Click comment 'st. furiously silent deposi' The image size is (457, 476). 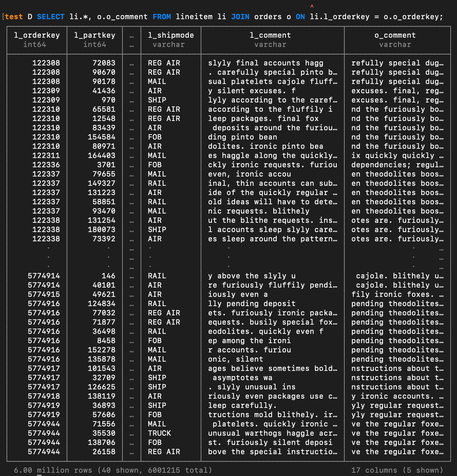270,443
